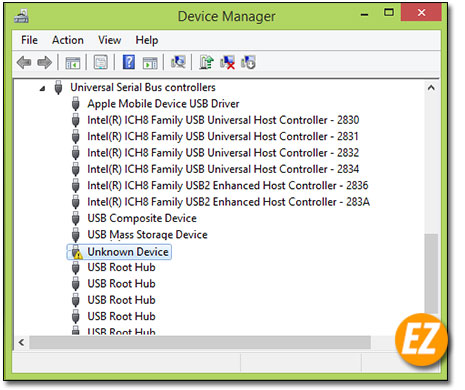Viewport: 465px width, 390px height.
Task: Select USB Mass Storage Device entry
Action: [148, 234]
